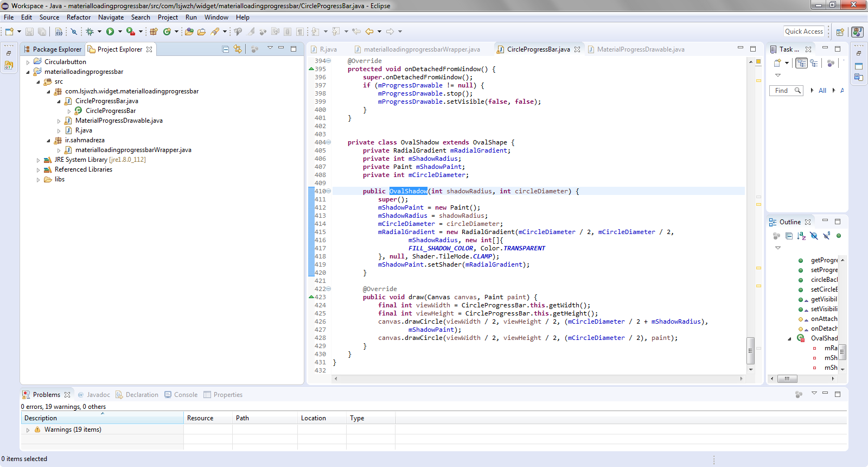Click the Save icon in the toolbar

click(x=30, y=31)
